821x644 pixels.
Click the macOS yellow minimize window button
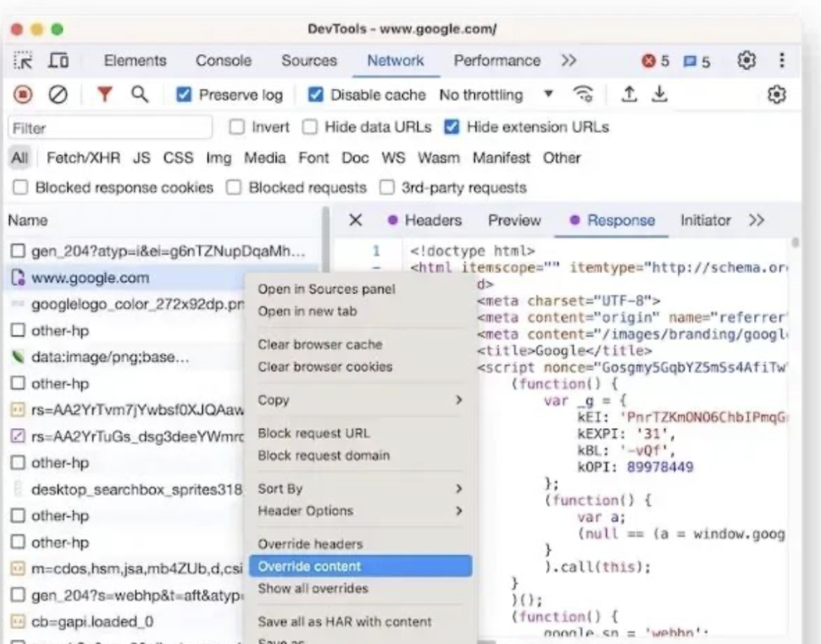[x=37, y=30]
